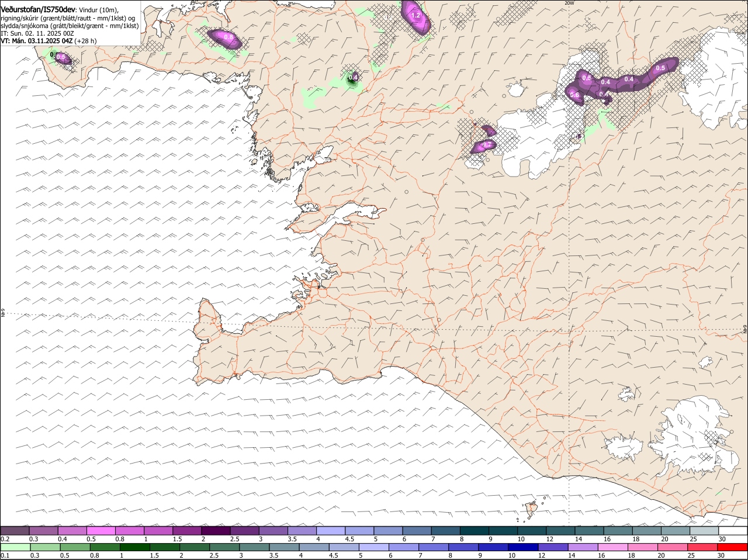
Task: Click bottom legend swatch between 0.1 and 0.3
Action: (x=16, y=547)
